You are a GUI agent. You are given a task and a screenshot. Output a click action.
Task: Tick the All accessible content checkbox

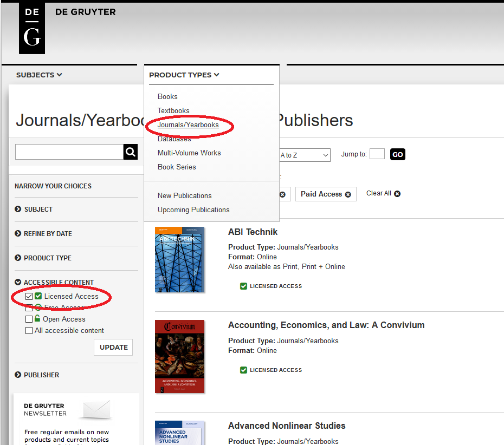29,330
